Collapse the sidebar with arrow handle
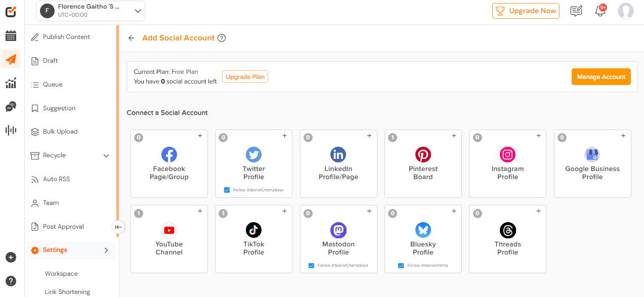The height and width of the screenshot is (297, 644). pyautogui.click(x=118, y=227)
